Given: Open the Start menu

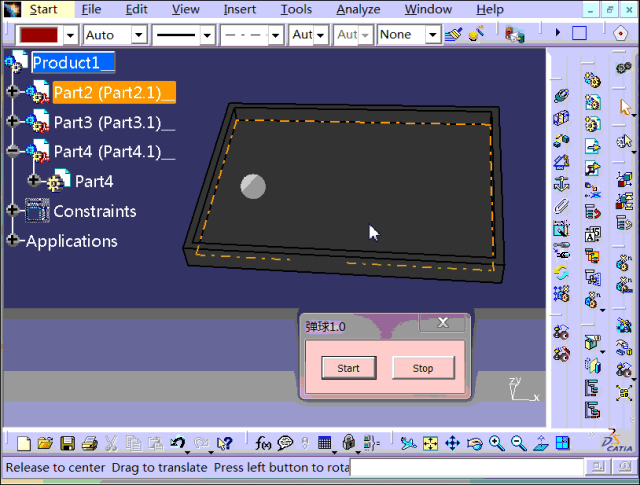Looking at the screenshot, I should [x=43, y=9].
